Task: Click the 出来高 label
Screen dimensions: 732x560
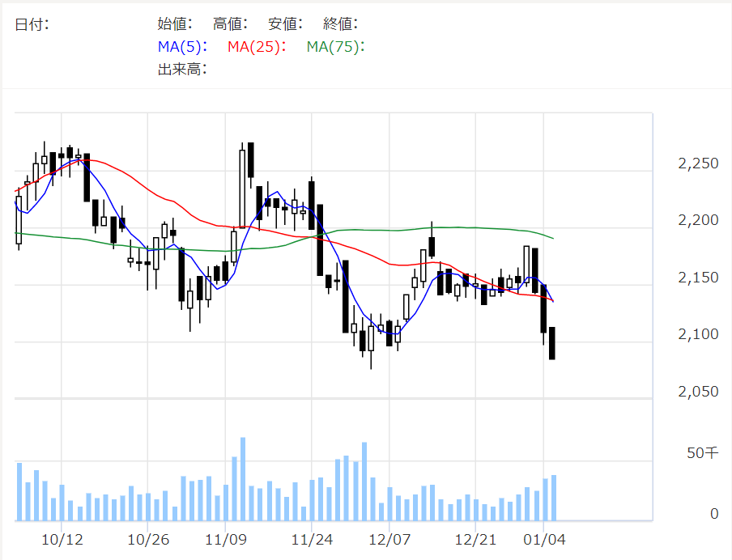Action: tap(182, 70)
